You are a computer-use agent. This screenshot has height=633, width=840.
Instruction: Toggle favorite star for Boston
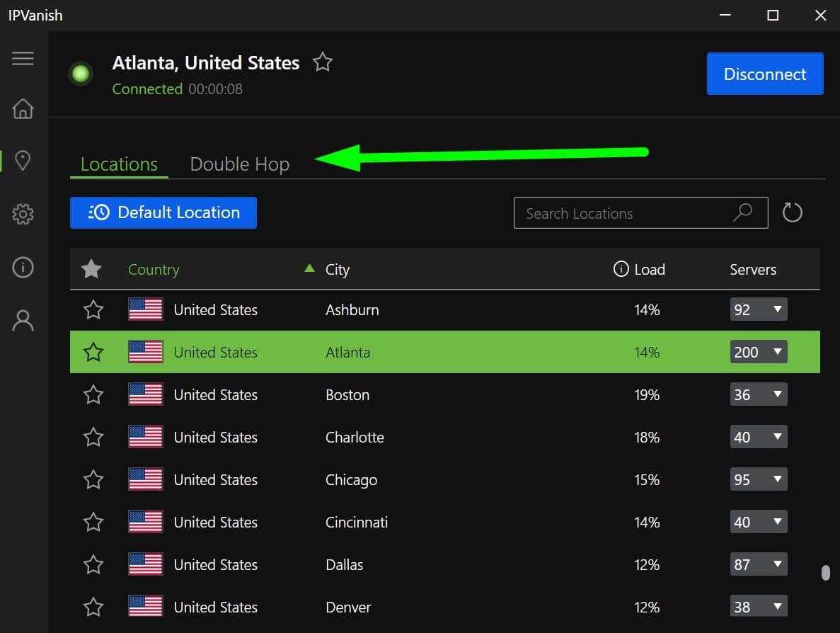tap(93, 394)
